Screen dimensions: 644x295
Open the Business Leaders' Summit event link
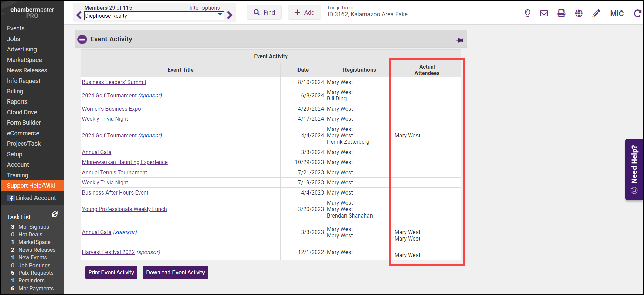point(114,82)
